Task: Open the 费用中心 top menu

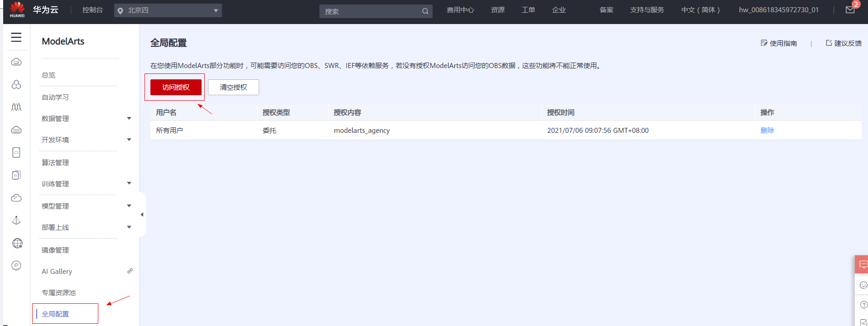Action: 460,10
